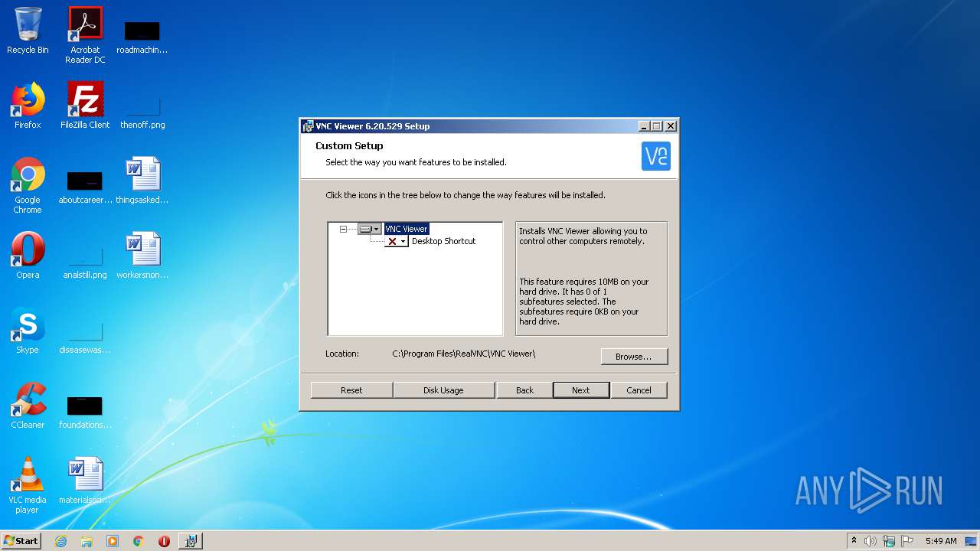Viewport: 980px width, 551px height.
Task: Select materialssci... Word document
Action: (85, 481)
